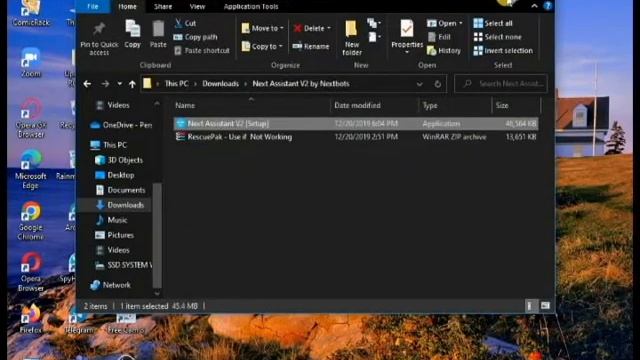The width and height of the screenshot is (640, 360).
Task: Switch to Large icons view button
Action: [545, 306]
